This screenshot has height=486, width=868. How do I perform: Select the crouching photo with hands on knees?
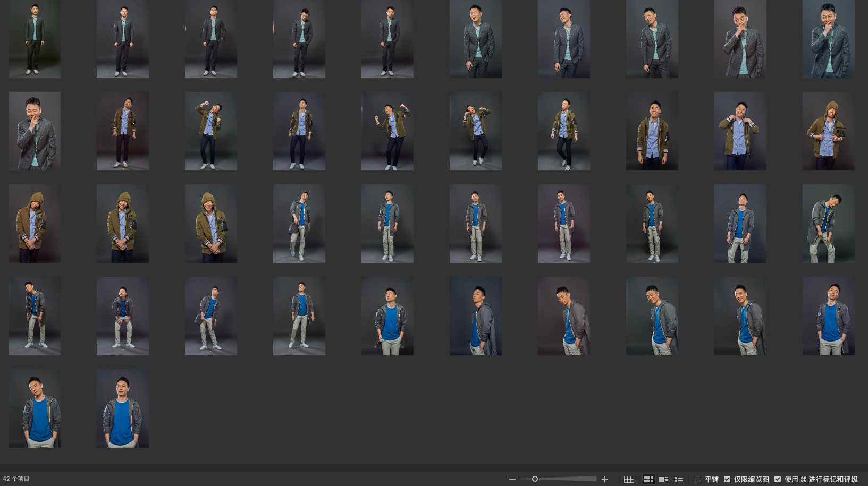[x=123, y=316]
